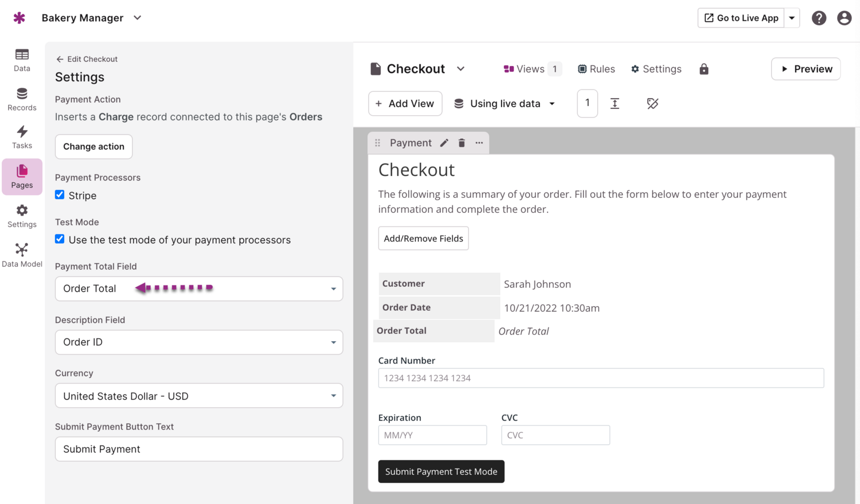Uncheck the Stripe payment processor checkbox
The image size is (860, 504).
coord(60,195)
